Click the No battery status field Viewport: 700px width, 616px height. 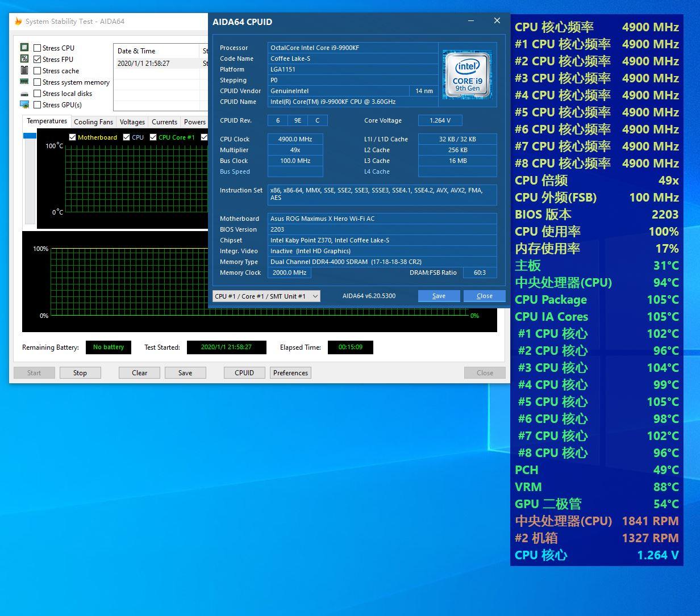click(x=109, y=347)
